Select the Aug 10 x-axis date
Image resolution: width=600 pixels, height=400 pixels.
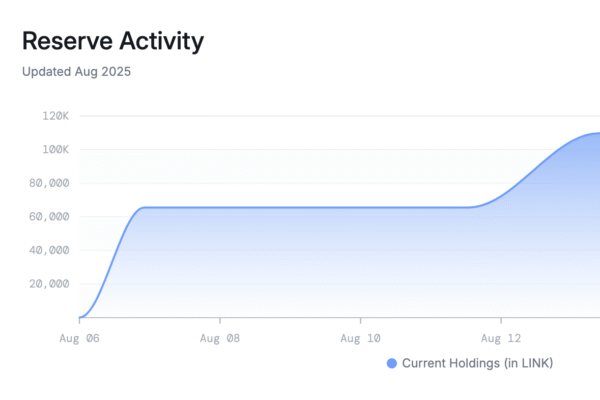click(360, 338)
